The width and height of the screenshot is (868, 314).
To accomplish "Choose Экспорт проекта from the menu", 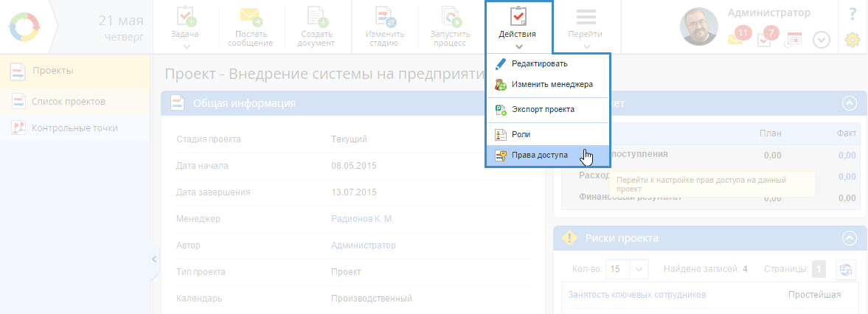I will (543, 109).
